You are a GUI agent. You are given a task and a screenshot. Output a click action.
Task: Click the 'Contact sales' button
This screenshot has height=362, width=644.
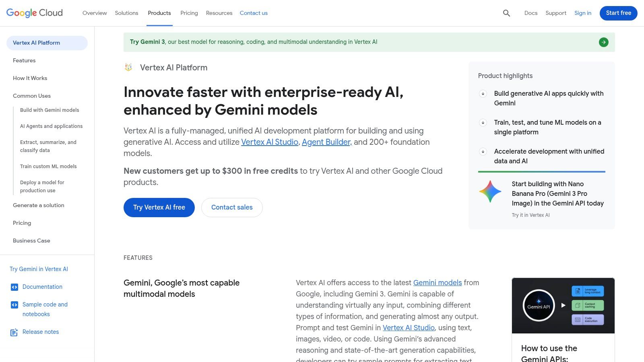(232, 207)
